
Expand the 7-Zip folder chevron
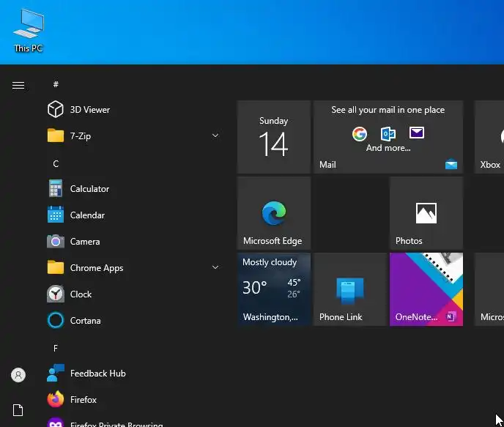[215, 135]
